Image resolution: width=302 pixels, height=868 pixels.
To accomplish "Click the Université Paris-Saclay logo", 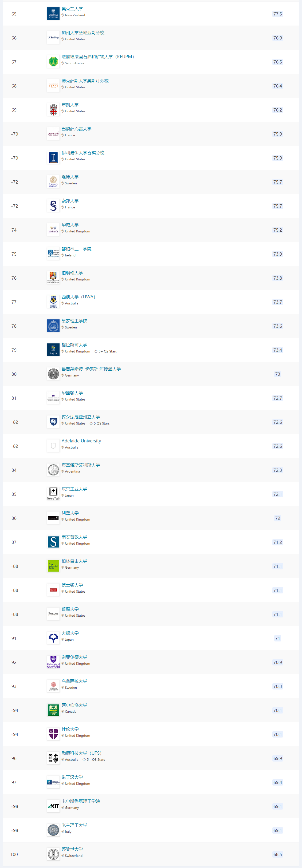I will pos(53,134).
